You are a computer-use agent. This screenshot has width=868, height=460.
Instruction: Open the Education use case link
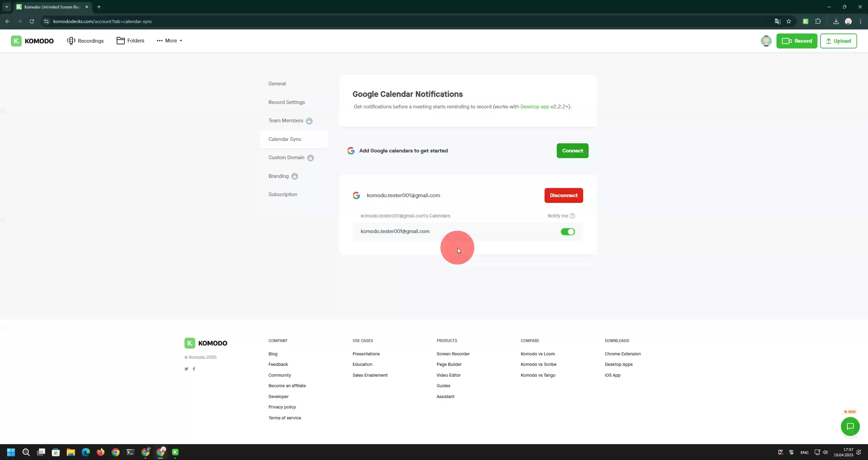362,364
